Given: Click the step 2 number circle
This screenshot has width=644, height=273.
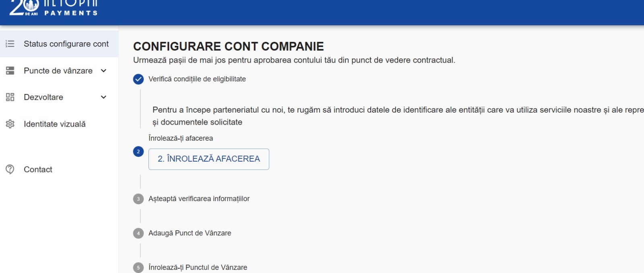Looking at the screenshot, I should [x=138, y=152].
